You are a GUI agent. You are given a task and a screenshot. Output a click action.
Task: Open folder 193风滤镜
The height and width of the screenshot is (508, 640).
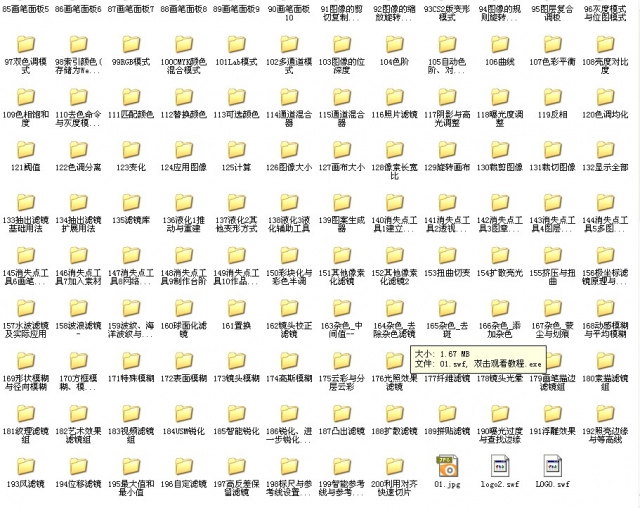(x=27, y=466)
